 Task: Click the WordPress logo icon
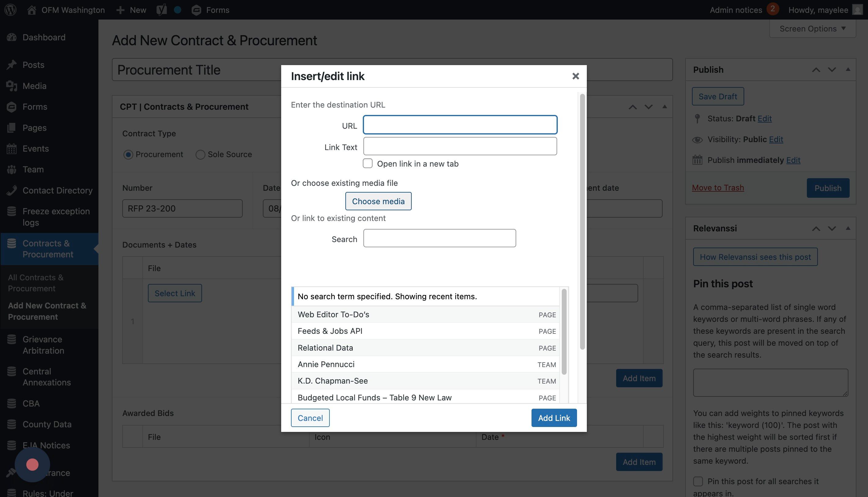click(11, 9)
